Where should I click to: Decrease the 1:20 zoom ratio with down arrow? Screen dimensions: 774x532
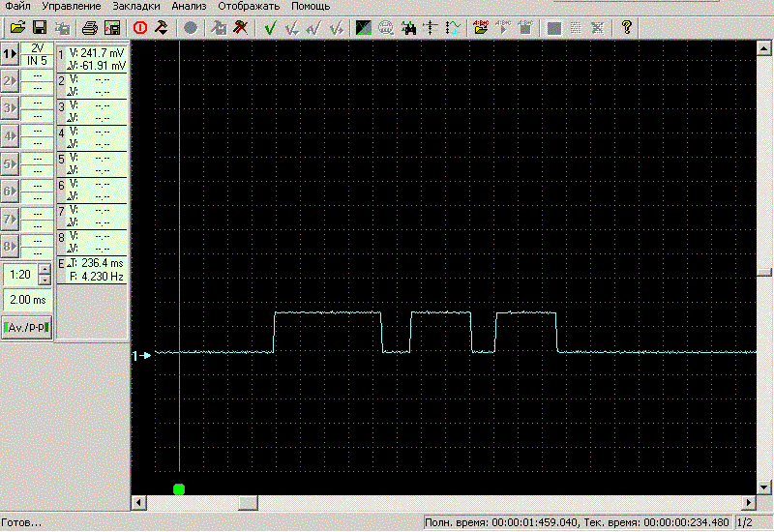coord(45,280)
